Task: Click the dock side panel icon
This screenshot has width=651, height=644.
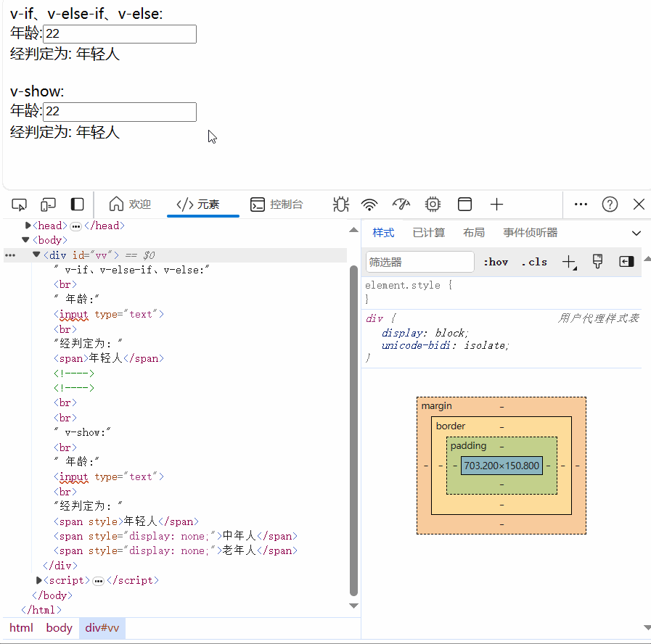Action: (x=78, y=205)
